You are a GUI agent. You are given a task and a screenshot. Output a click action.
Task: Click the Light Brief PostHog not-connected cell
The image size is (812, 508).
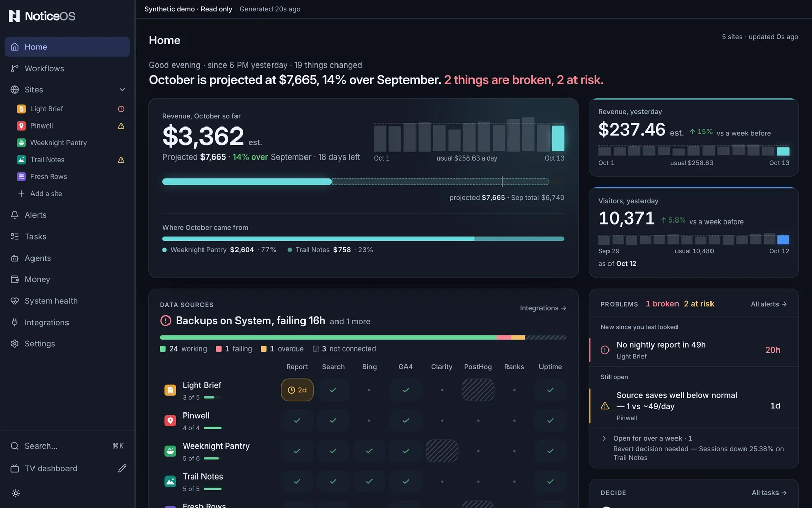[478, 390]
